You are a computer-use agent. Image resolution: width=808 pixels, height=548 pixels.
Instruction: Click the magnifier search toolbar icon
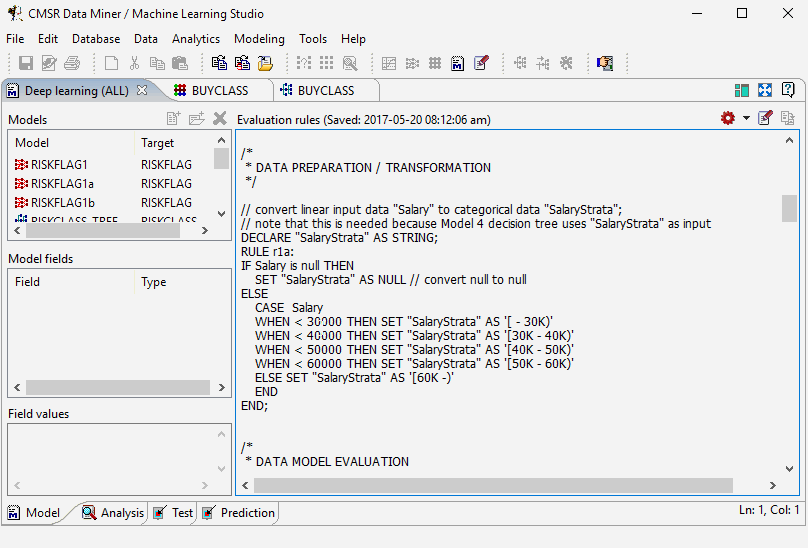click(350, 63)
